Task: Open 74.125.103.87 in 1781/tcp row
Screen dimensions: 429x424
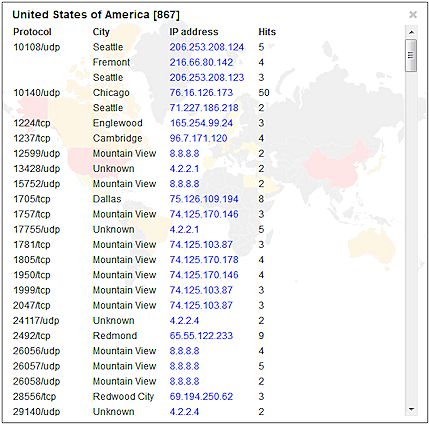Action: tap(201, 244)
